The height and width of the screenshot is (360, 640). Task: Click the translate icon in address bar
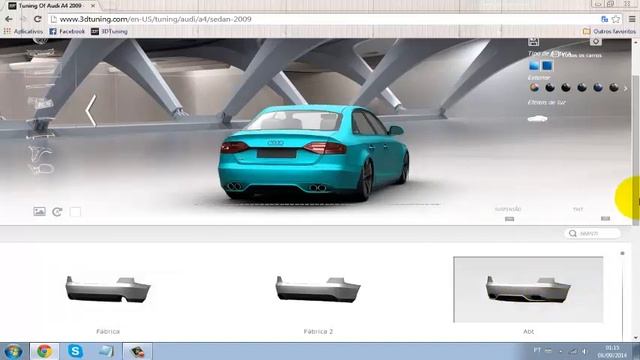point(604,19)
